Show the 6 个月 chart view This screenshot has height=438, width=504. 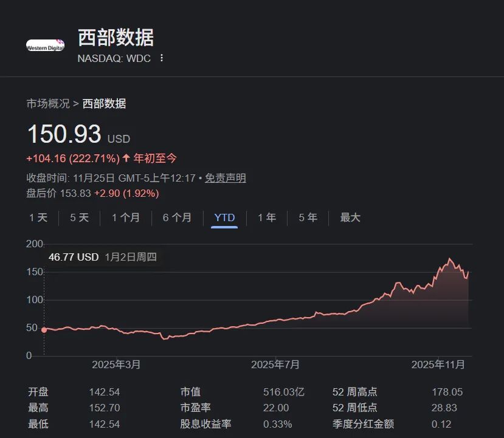coord(177,217)
